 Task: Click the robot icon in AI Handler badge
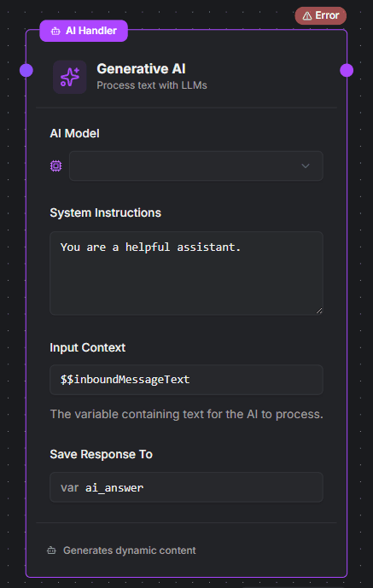[55, 31]
